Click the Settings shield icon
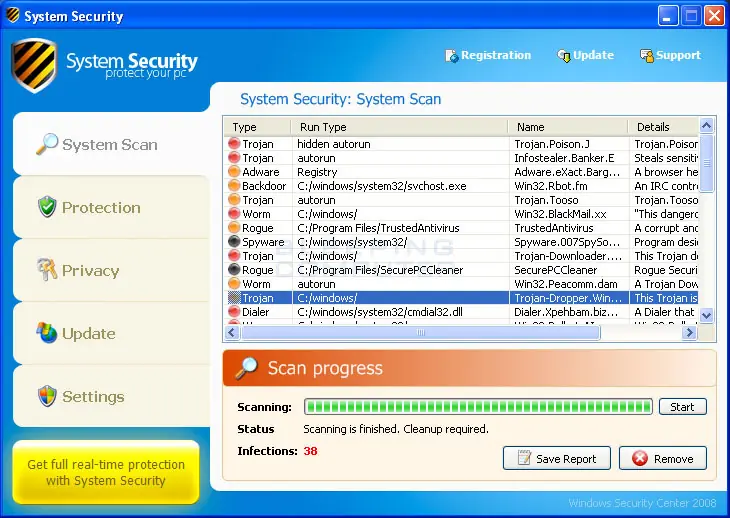The image size is (730, 518). click(47, 396)
